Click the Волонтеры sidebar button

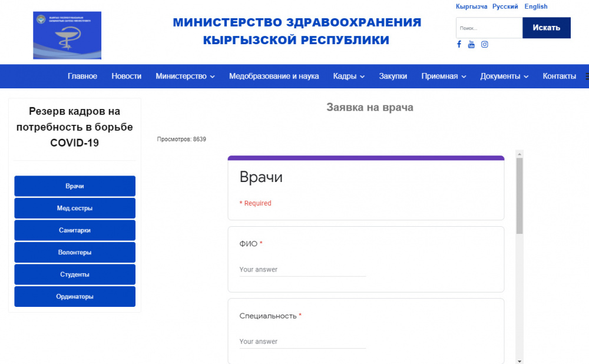click(x=74, y=252)
